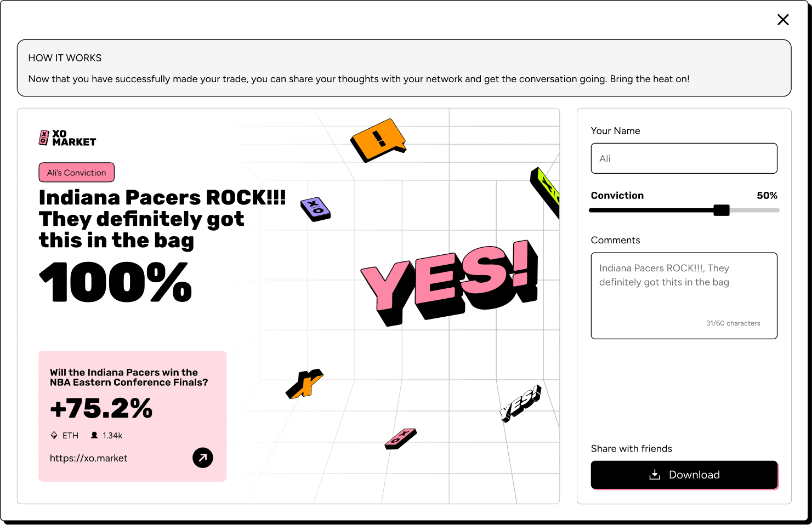Click the pink XO tile near bottom
This screenshot has width=812, height=525.
[401, 439]
